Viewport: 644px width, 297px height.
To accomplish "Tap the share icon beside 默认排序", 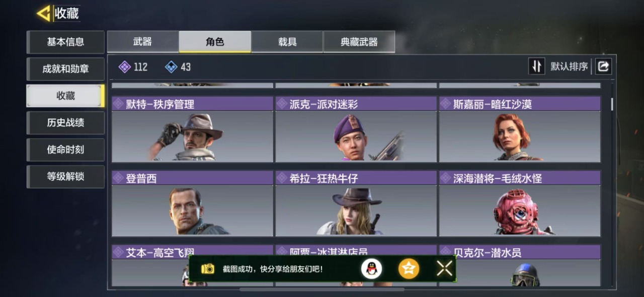I will pyautogui.click(x=603, y=66).
